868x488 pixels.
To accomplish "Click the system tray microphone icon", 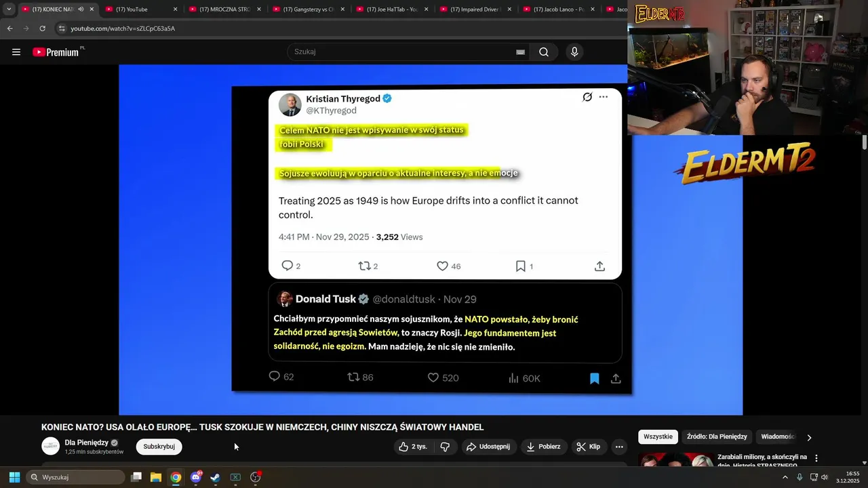I will point(800,477).
